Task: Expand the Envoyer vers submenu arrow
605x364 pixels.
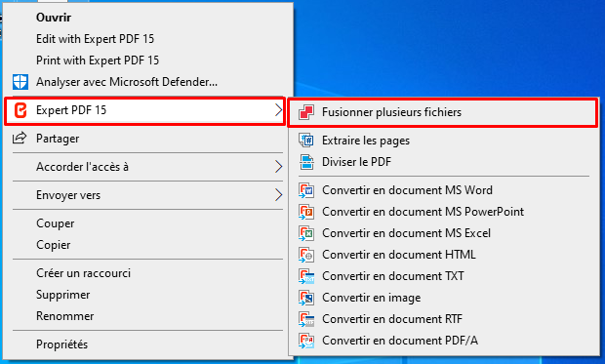Action: (x=278, y=195)
